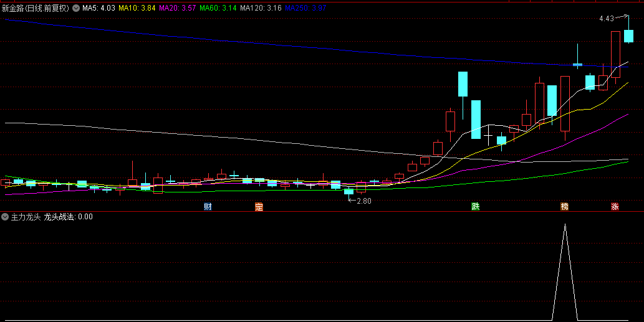The height and width of the screenshot is (322, 644).
Task: Click the 新金路(日线.前复权) chart title
Action: 36,8
